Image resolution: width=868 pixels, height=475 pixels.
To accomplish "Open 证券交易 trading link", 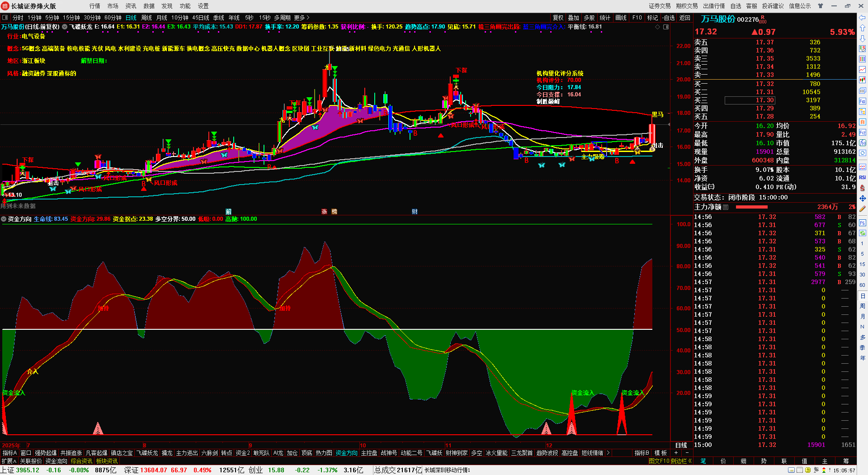I will 660,6.
